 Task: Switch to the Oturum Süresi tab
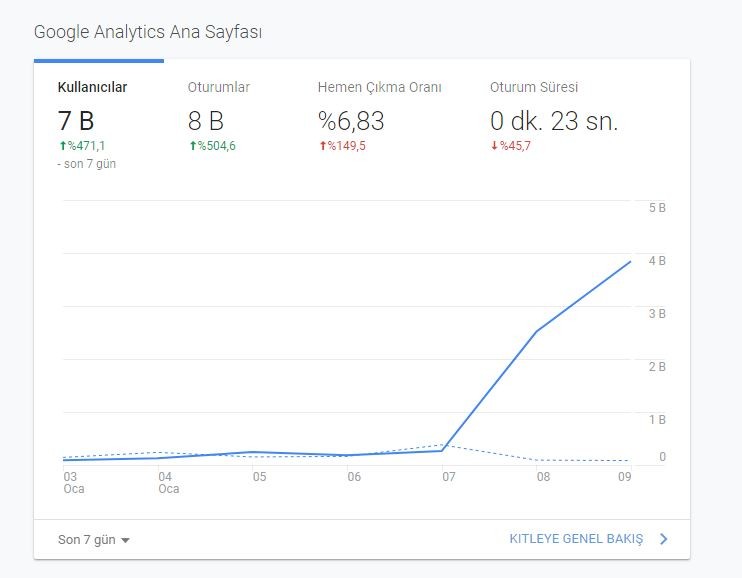point(534,87)
